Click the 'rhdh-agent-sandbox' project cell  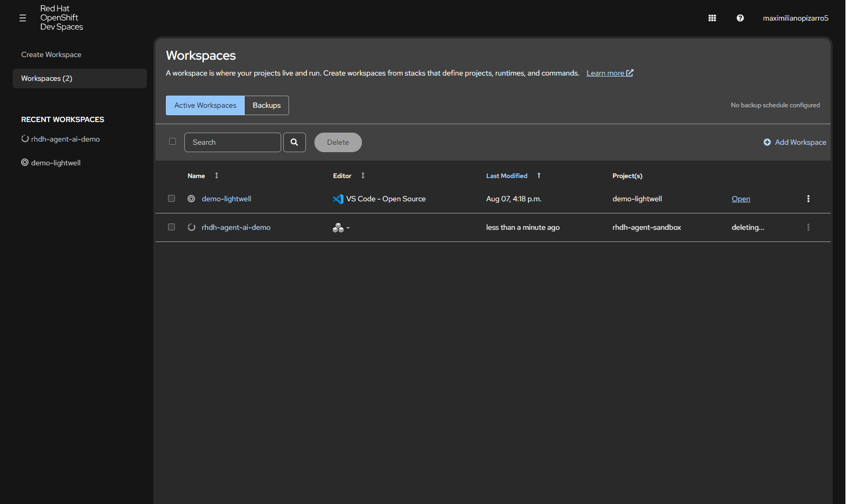[x=647, y=227]
